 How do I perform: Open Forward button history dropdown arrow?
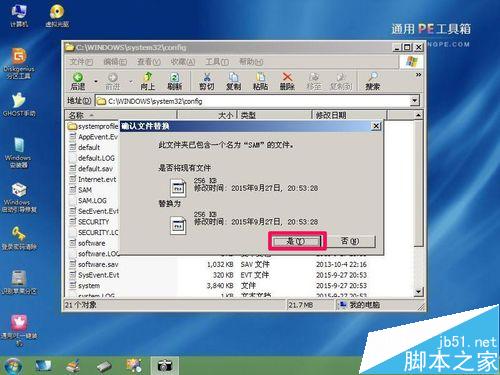(131, 81)
